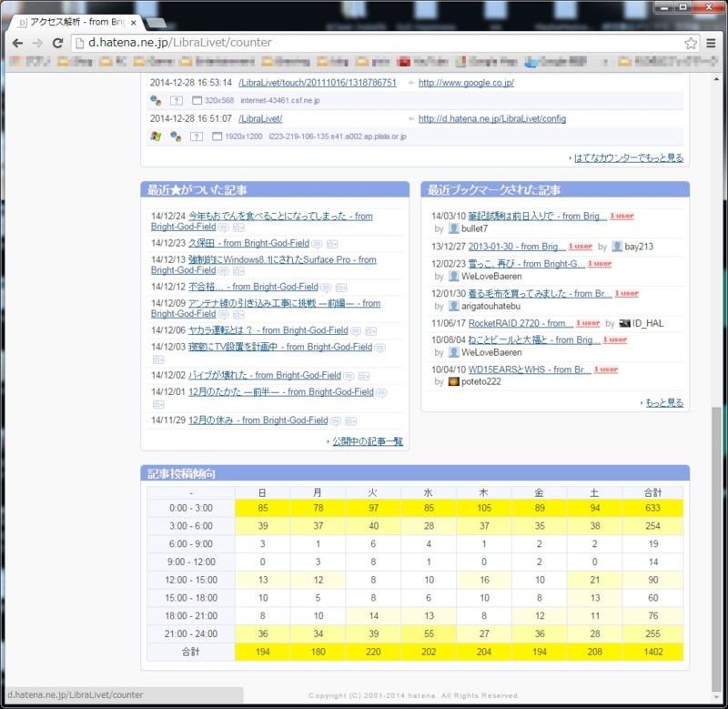The height and width of the screenshot is (709, 728).
Task: Open the 今年もおでんを食べることに article link
Action: point(280,217)
